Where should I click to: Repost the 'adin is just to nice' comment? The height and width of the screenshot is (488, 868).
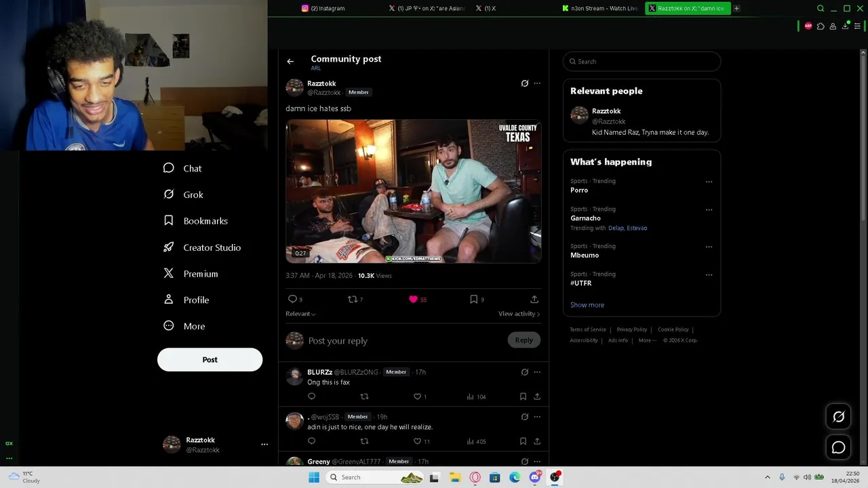pos(364,441)
